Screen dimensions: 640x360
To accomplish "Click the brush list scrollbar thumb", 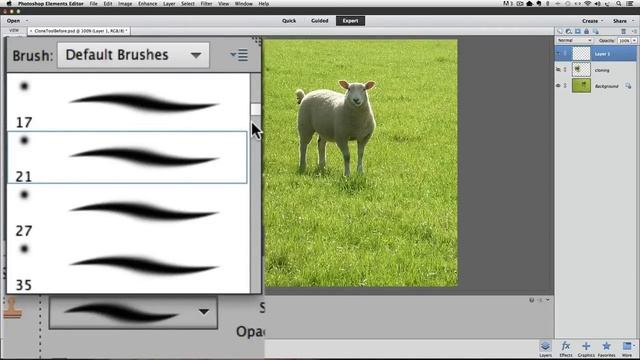I will coord(256,109).
